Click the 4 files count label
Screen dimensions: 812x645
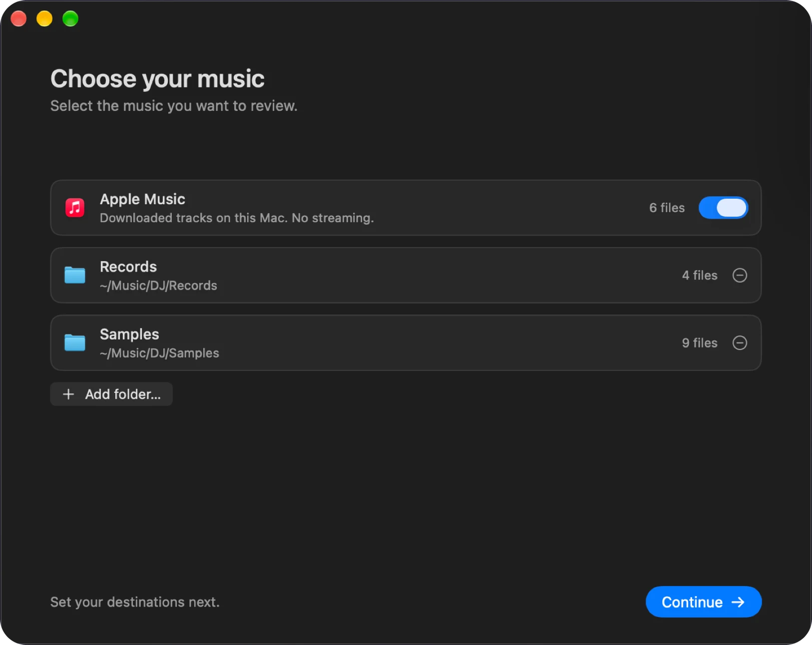[700, 275]
